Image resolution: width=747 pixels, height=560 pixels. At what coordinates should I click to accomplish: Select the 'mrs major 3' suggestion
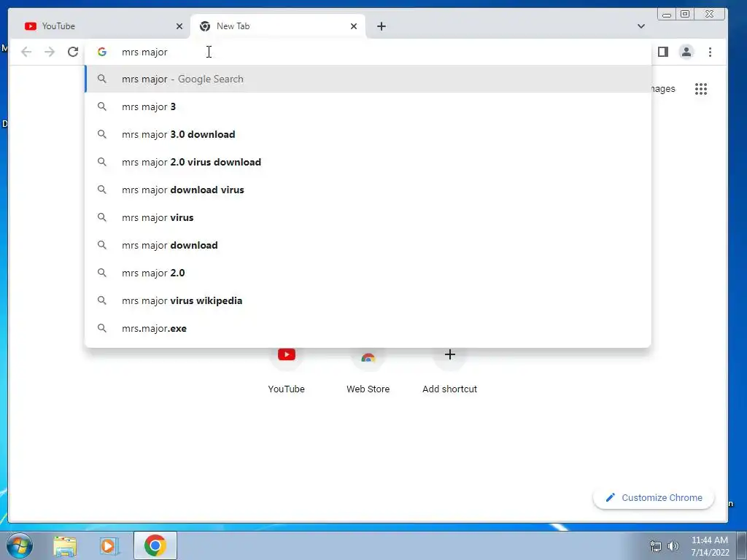coord(368,106)
